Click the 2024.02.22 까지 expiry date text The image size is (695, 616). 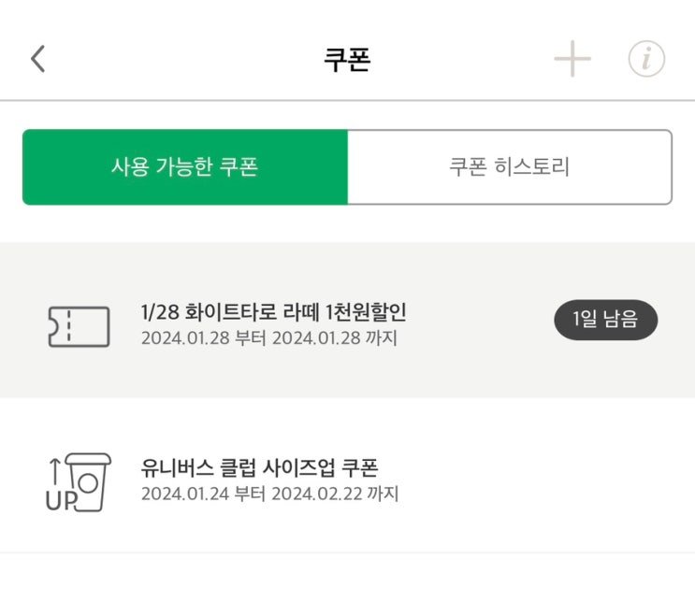[335, 494]
